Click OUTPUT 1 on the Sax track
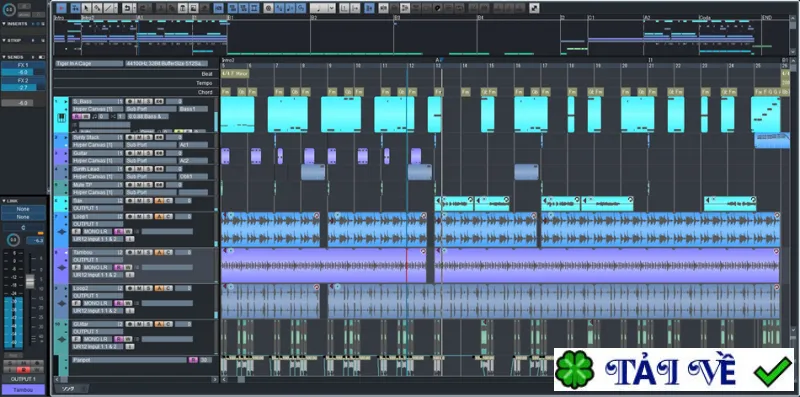The image size is (800, 397). 97,208
